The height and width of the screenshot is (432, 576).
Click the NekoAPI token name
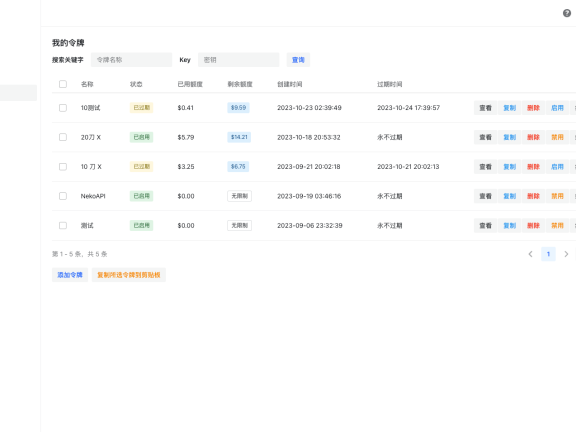[x=93, y=196]
